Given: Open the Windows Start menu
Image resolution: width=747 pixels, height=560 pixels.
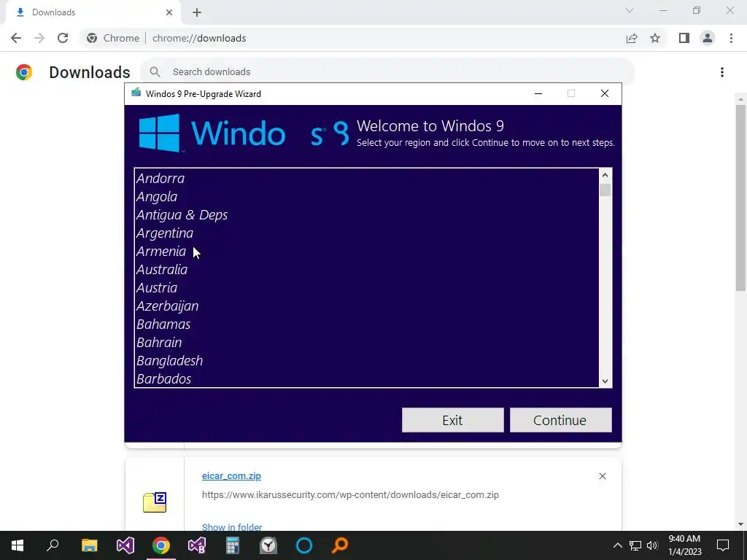Looking at the screenshot, I should [18, 545].
